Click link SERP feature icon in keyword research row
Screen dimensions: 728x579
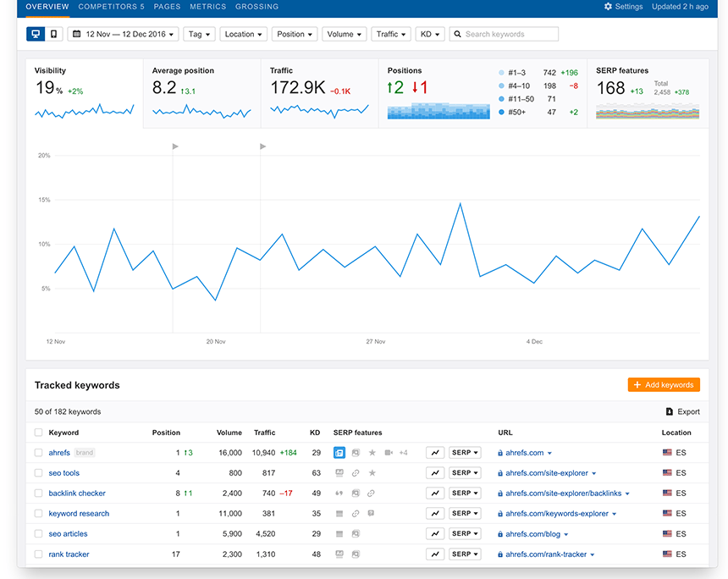click(356, 513)
